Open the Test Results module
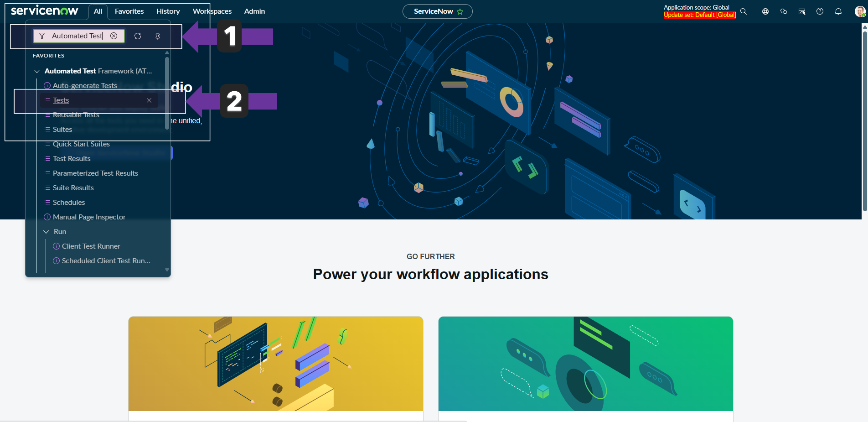This screenshot has height=422, width=868. pyautogui.click(x=72, y=159)
